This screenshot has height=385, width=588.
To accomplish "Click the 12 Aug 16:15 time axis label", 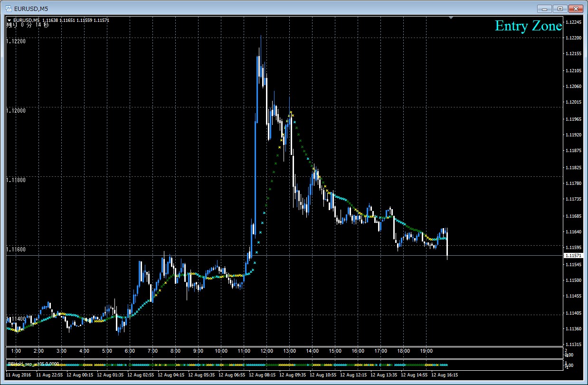I will [444, 375].
